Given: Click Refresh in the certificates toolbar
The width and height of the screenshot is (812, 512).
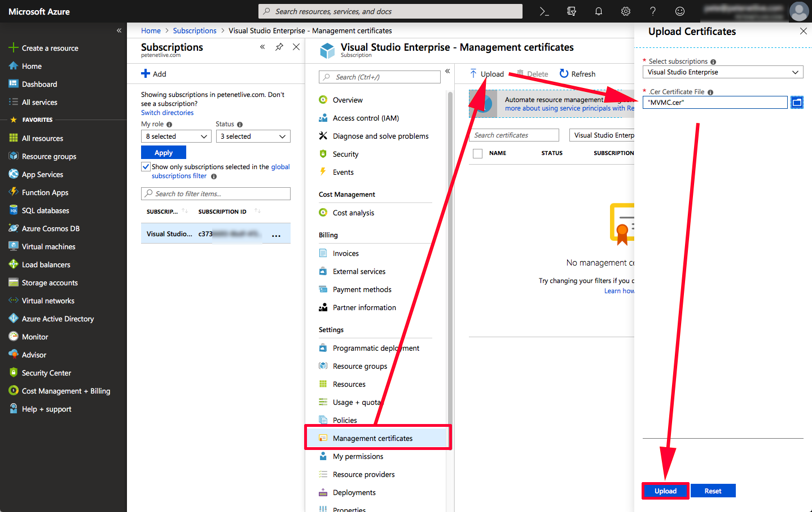Looking at the screenshot, I should (577, 74).
